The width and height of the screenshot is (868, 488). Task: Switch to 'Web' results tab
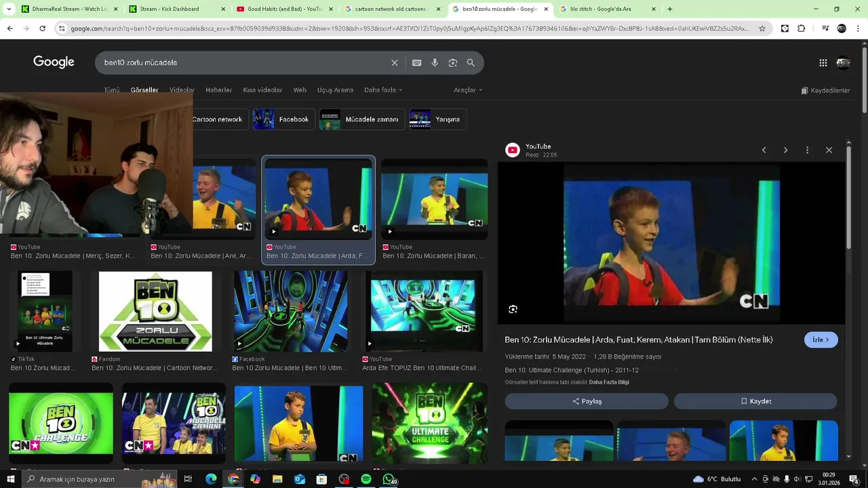(x=300, y=90)
